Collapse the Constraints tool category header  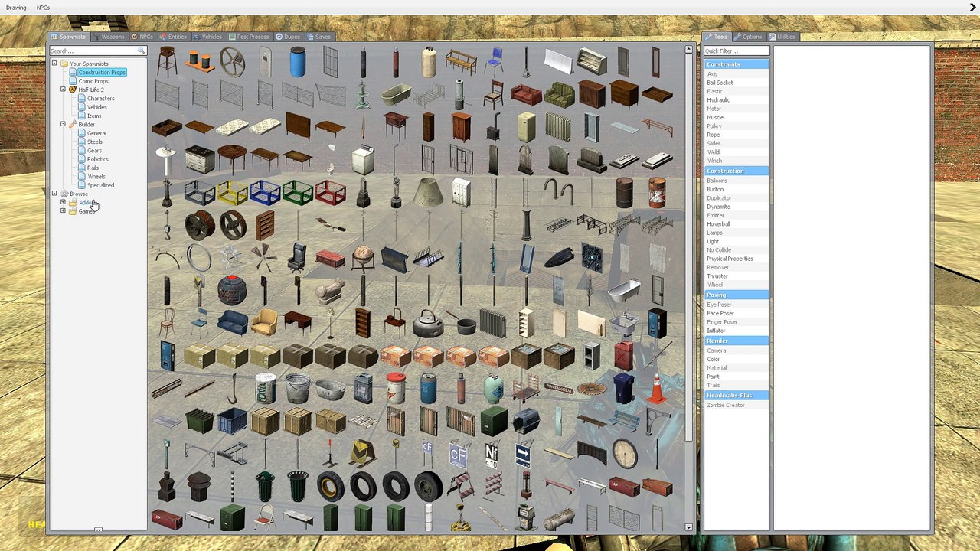[737, 64]
